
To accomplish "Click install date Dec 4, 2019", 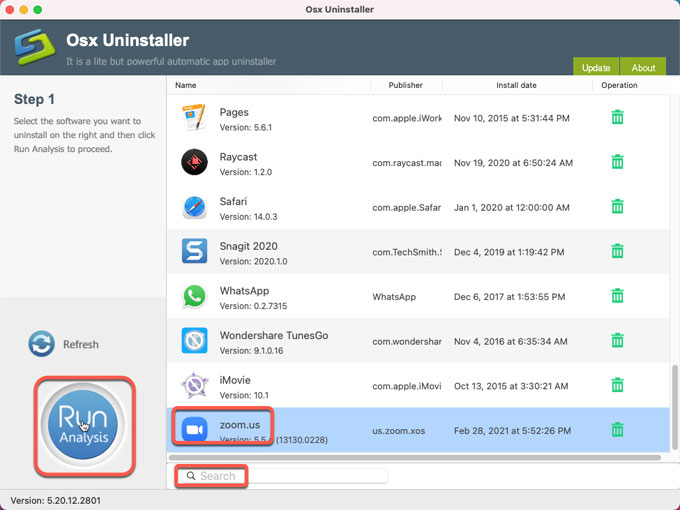I will pyautogui.click(x=509, y=252).
